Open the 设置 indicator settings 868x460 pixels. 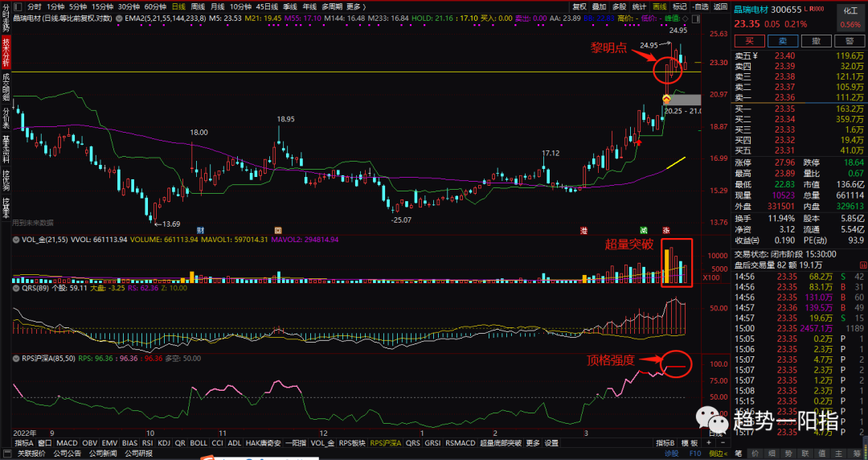[x=551, y=443]
